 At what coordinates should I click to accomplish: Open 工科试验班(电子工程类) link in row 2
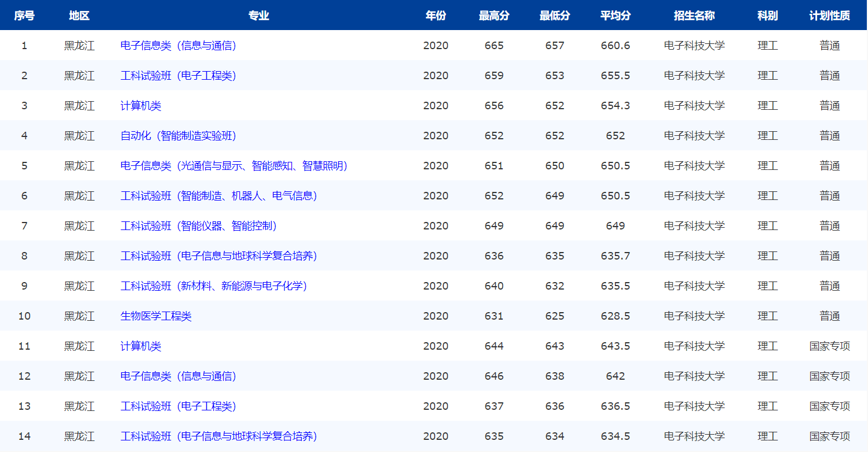click(178, 75)
